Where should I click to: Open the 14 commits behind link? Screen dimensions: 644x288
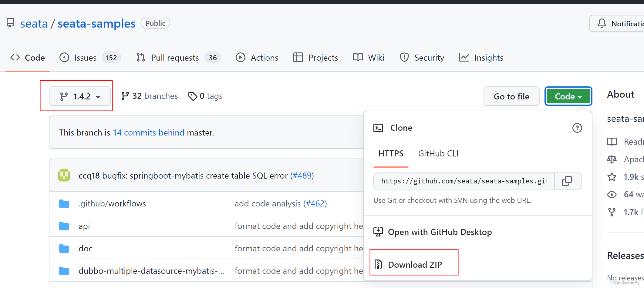[x=149, y=132]
